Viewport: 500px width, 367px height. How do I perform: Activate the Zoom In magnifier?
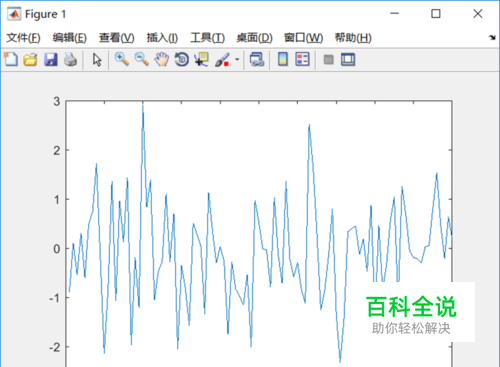coord(122,59)
